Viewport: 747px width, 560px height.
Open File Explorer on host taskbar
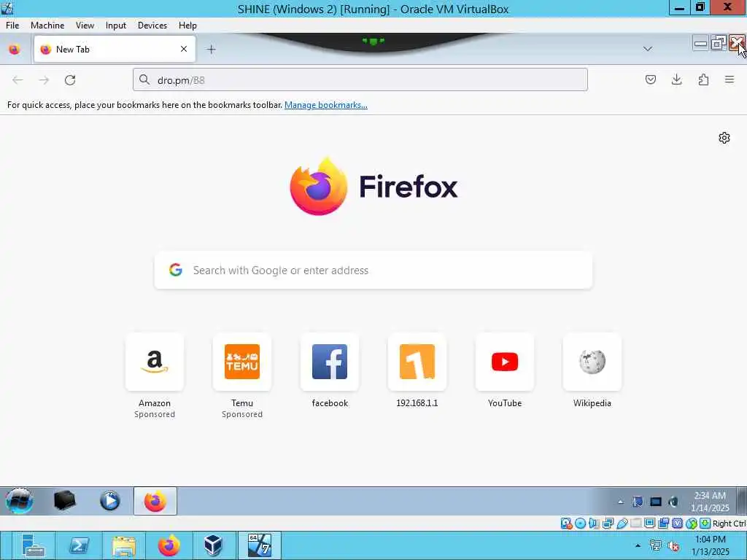coord(124,545)
